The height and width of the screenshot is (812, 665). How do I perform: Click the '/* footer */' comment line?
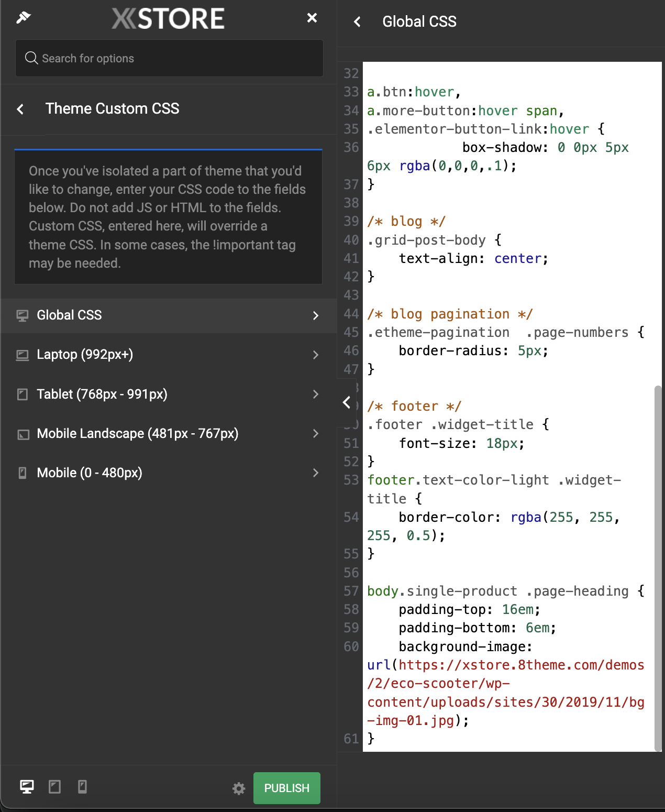click(x=414, y=406)
